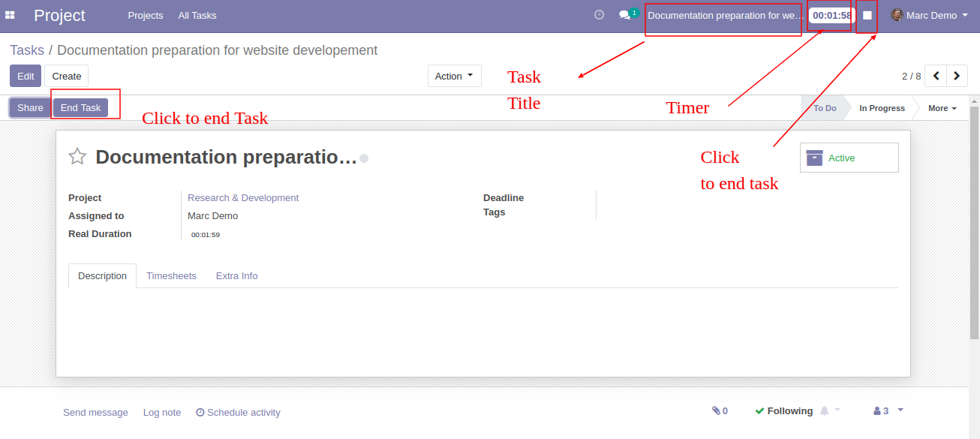Star the task as priority
Image resolution: width=980 pixels, height=439 pixels.
(77, 156)
